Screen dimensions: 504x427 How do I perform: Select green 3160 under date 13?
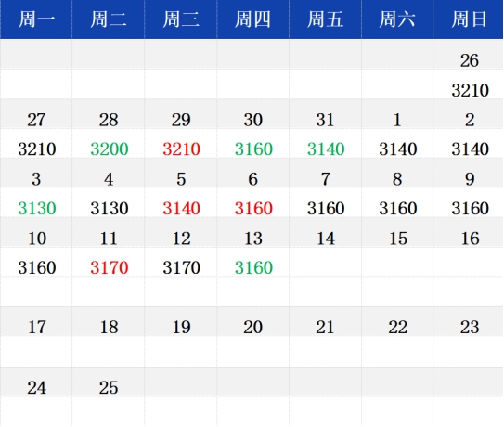click(x=253, y=267)
